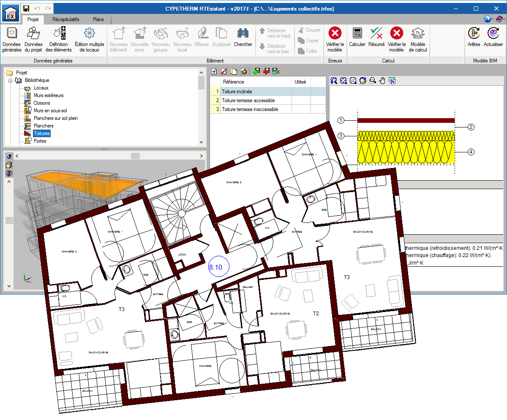Select Murs en sous-sol in the tree
Screen dimensions: 507x420
(50, 111)
